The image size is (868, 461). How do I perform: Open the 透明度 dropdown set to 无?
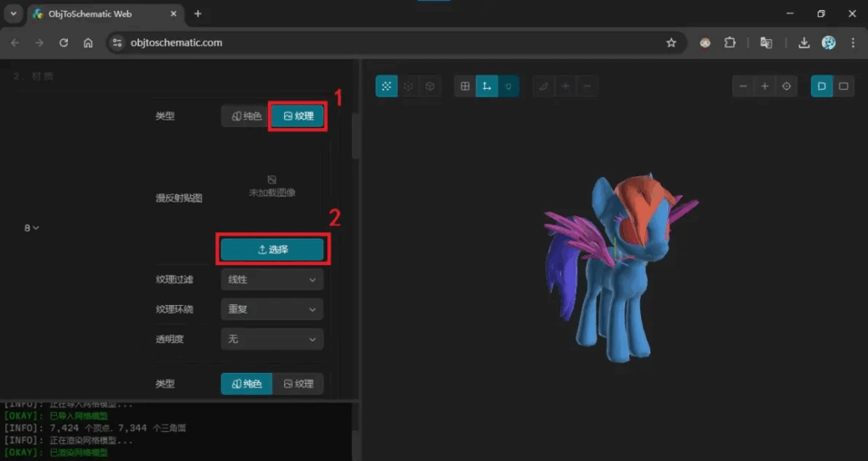click(x=272, y=339)
